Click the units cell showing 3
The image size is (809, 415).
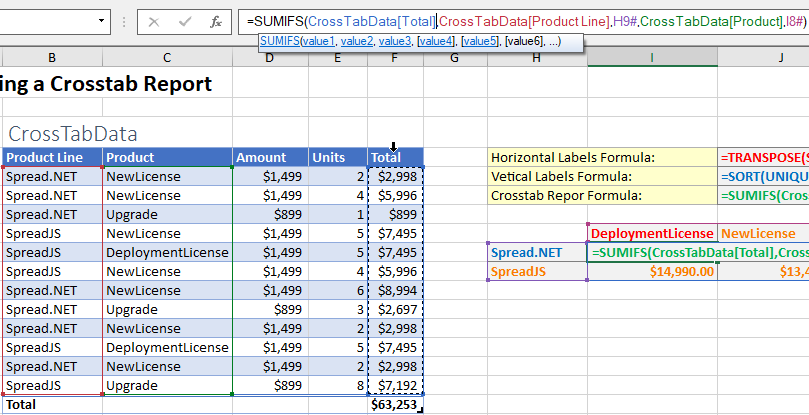click(338, 310)
